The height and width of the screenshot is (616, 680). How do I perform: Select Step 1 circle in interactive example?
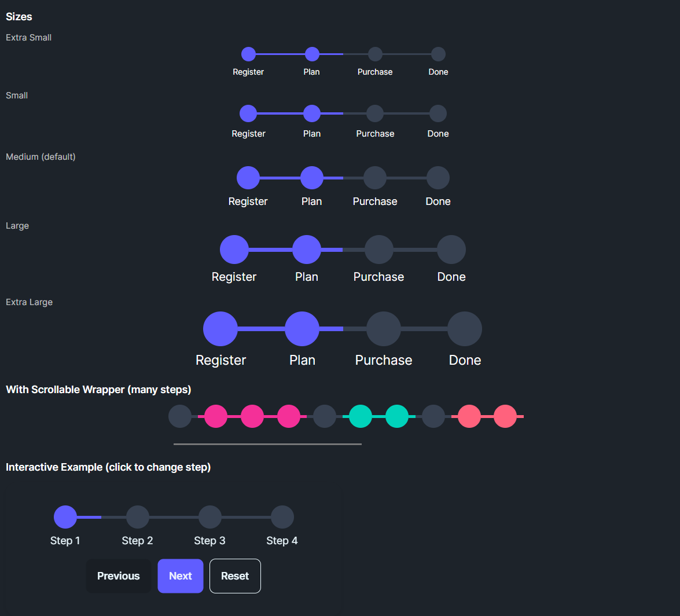coord(65,517)
